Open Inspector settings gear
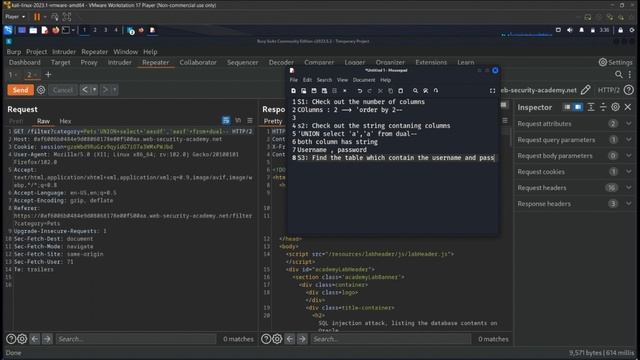The width and height of the screenshot is (640, 360). coord(615,107)
